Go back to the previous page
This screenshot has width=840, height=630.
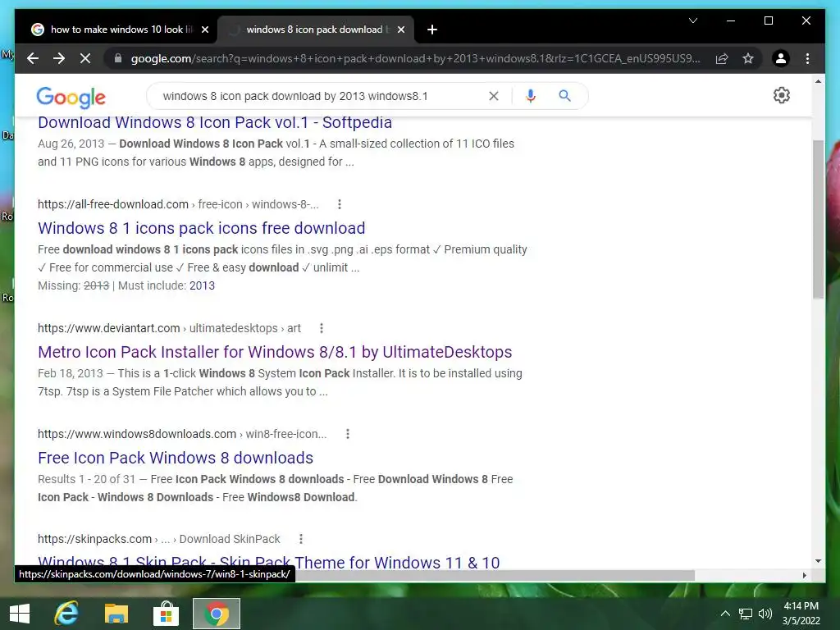click(33, 58)
